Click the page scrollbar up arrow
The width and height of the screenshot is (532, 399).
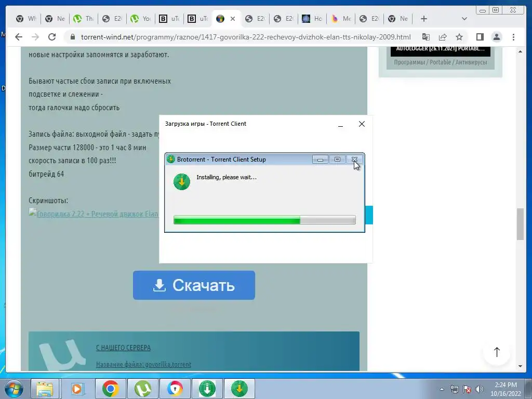(520, 51)
